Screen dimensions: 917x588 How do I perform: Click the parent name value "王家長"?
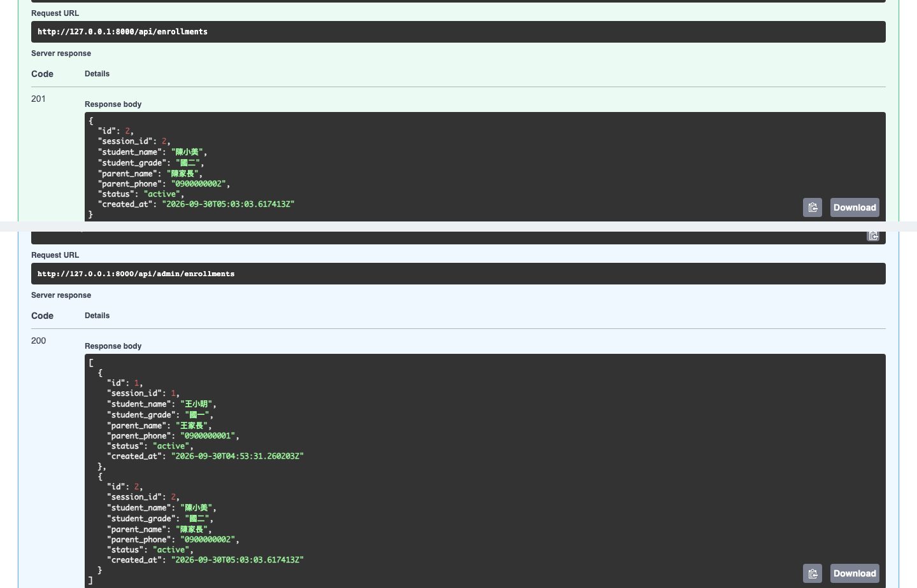192,426
